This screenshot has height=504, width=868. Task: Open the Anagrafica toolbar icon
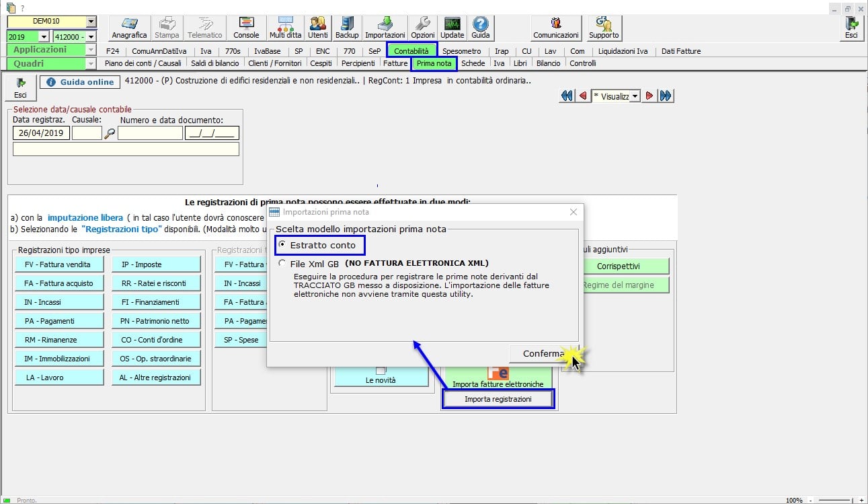(x=129, y=28)
